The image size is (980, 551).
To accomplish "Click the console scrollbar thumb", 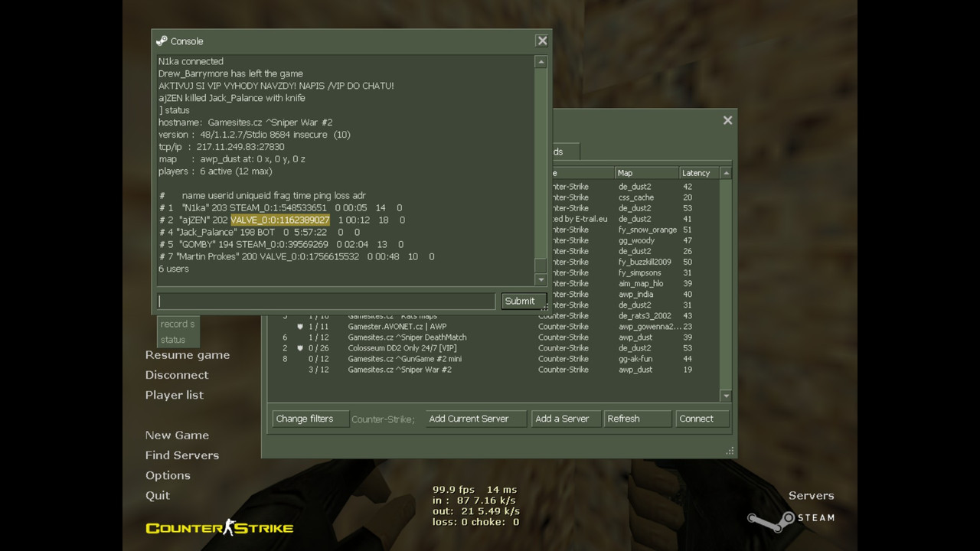I will [x=541, y=265].
